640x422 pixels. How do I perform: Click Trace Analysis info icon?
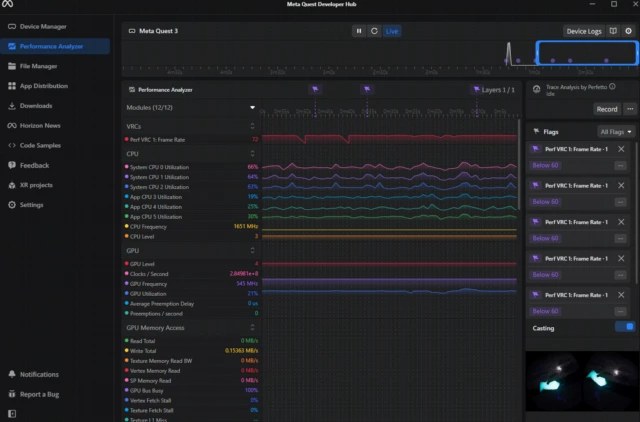[x=612, y=87]
